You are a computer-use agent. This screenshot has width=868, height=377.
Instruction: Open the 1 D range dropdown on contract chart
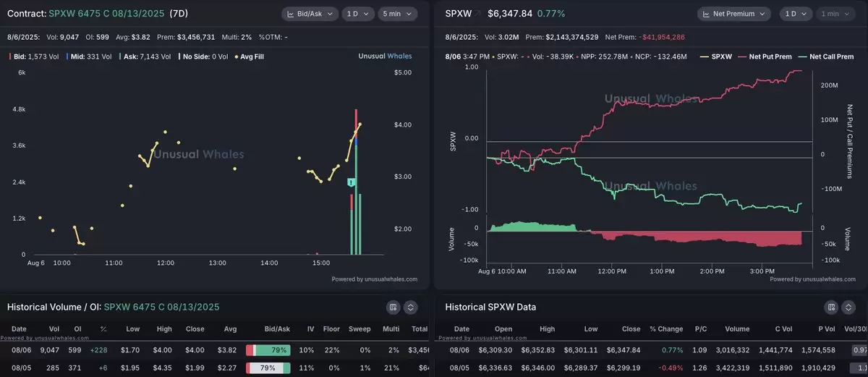coord(357,14)
